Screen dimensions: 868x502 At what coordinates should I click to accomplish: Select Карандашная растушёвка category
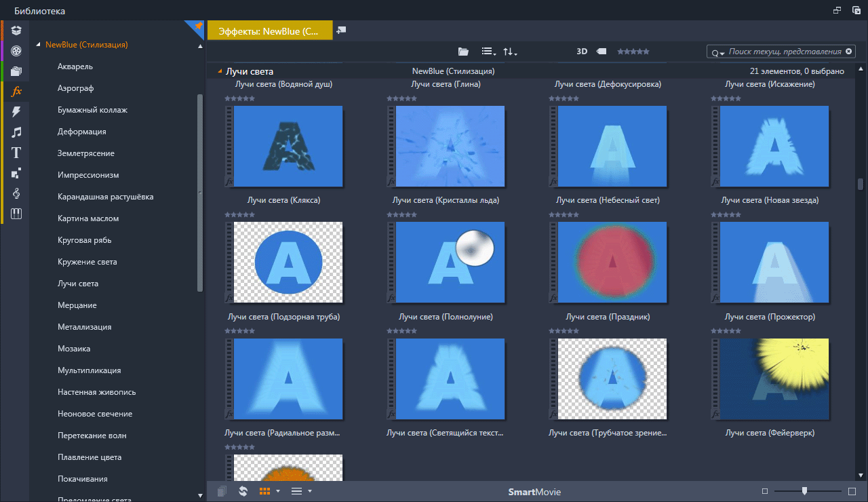105,197
